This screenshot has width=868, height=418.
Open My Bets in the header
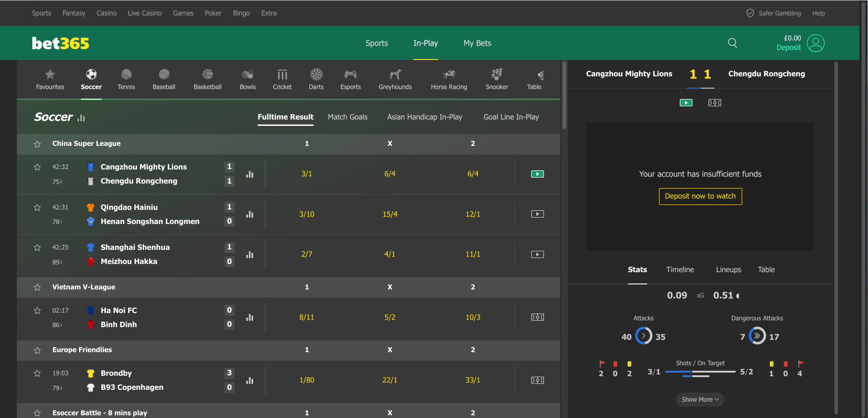pyautogui.click(x=477, y=43)
